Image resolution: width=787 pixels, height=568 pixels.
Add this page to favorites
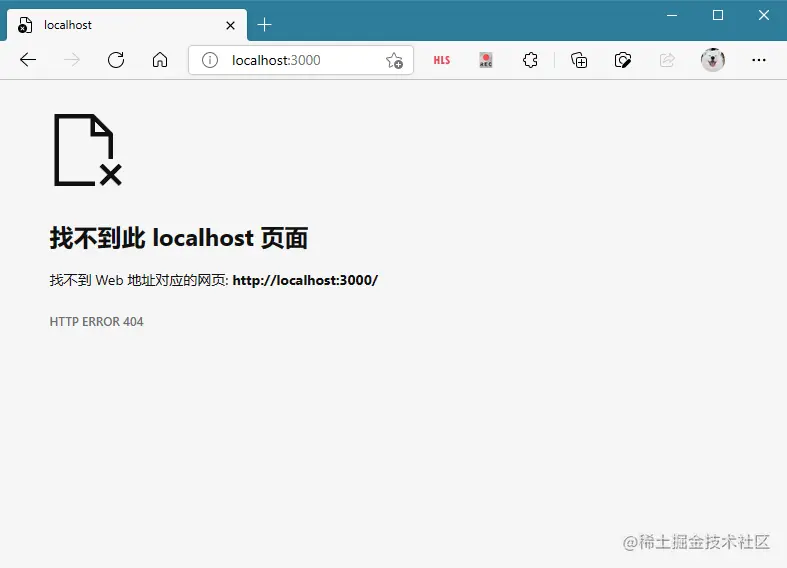coord(395,60)
